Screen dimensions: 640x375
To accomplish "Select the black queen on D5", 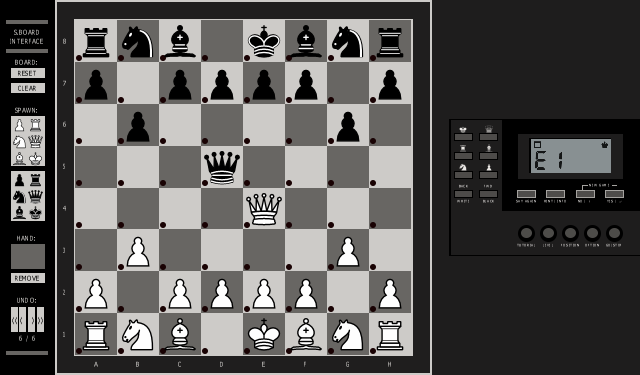I will [222, 167].
